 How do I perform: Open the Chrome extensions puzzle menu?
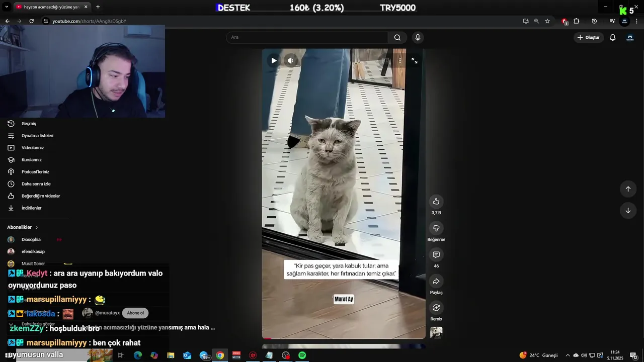pos(577,21)
